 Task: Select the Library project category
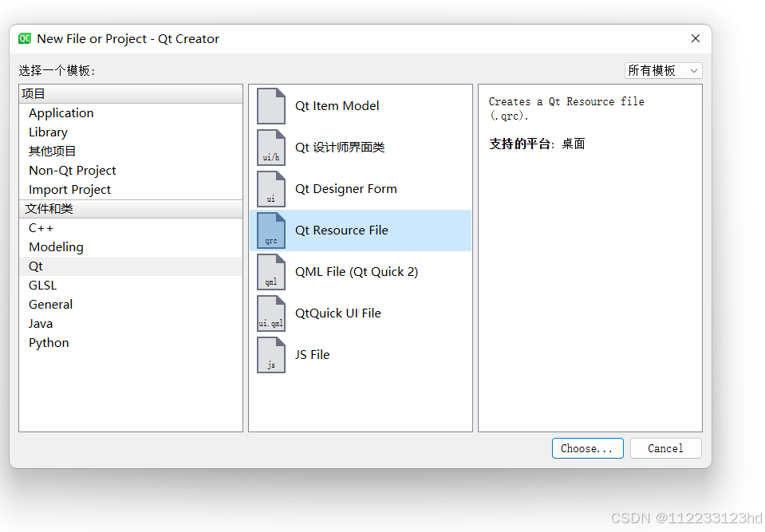click(130, 132)
